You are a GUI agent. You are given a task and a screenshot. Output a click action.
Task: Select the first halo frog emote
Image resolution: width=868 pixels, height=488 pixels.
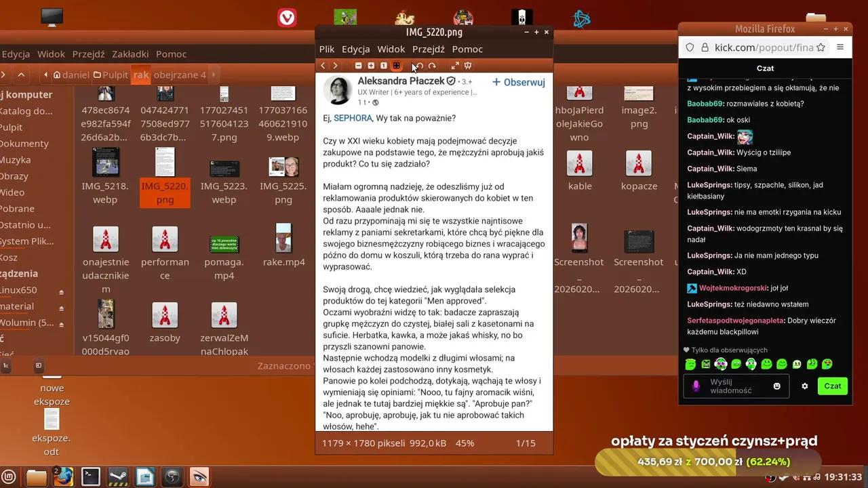[x=690, y=365]
